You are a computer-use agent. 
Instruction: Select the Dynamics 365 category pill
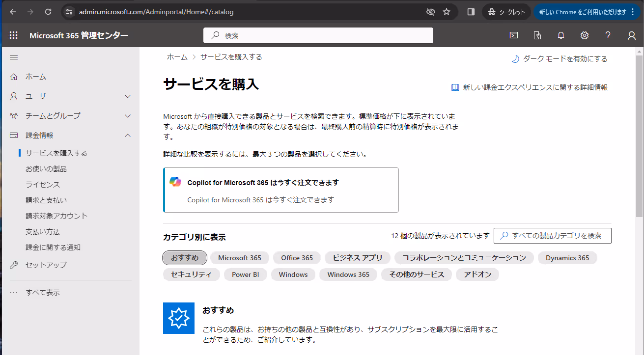pyautogui.click(x=567, y=258)
